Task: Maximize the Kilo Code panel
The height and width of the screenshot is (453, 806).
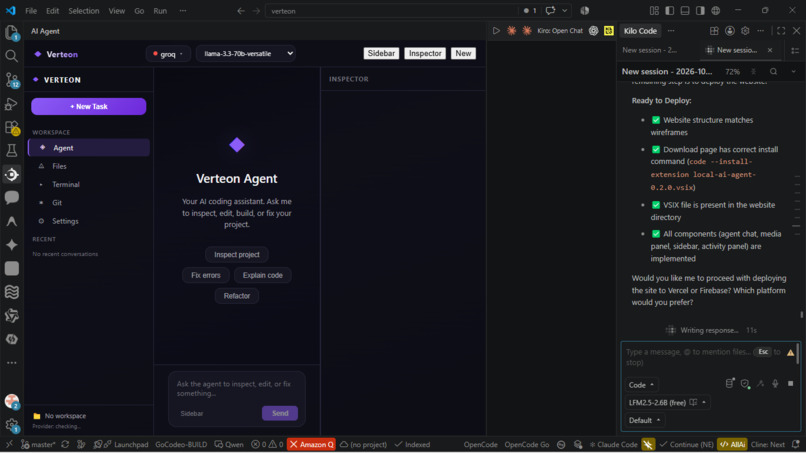Action: [781, 31]
